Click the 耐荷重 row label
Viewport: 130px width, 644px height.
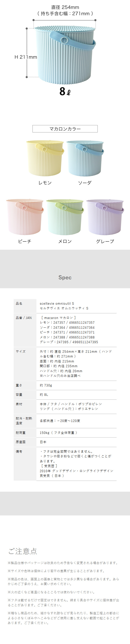click(x=21, y=433)
